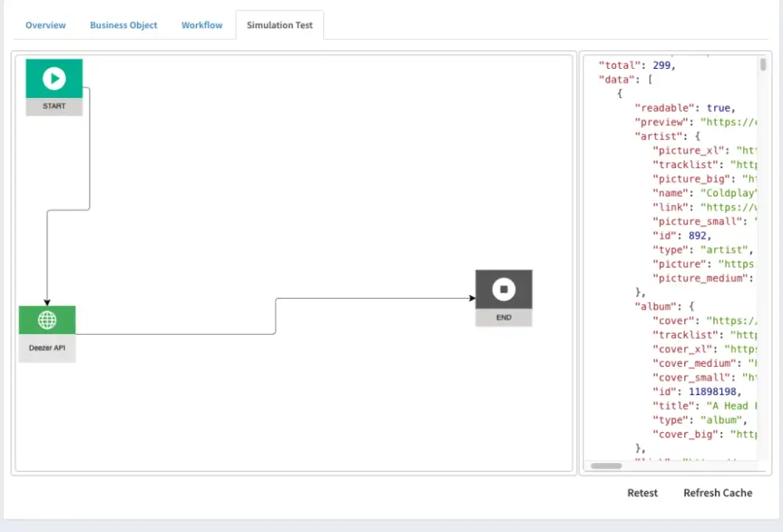Click the arrowhead entering the END node
This screenshot has width=783, height=532.
click(471, 298)
